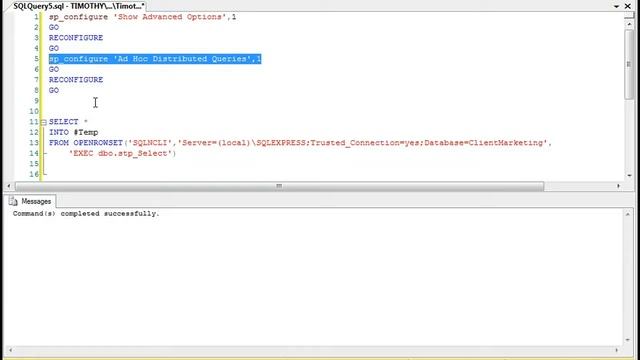Click Messages pane horizontal scroll-left arrow
The width and height of the screenshot is (640, 360).
10,350
